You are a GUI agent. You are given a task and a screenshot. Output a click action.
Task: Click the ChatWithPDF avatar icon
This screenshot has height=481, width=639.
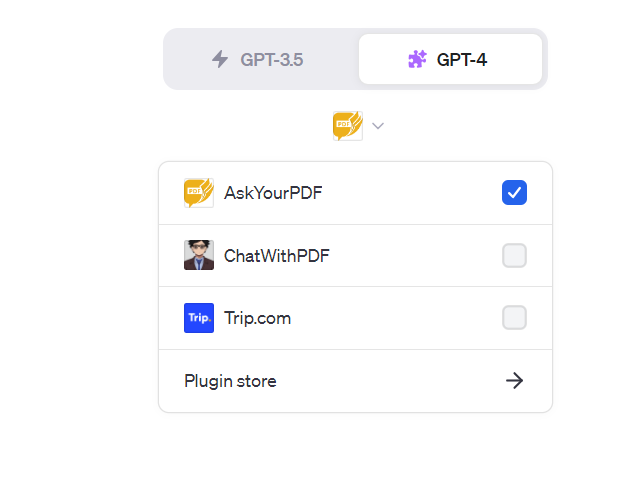tap(199, 255)
